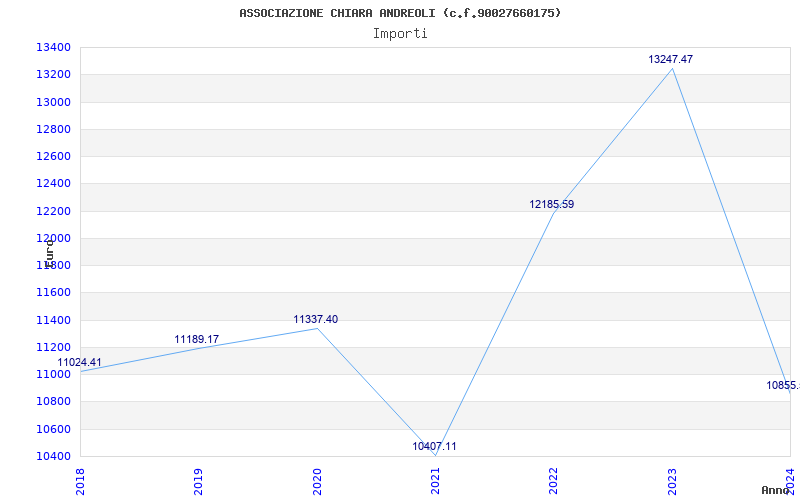
Task: Click the y-axis value 10800
Action: point(53,402)
